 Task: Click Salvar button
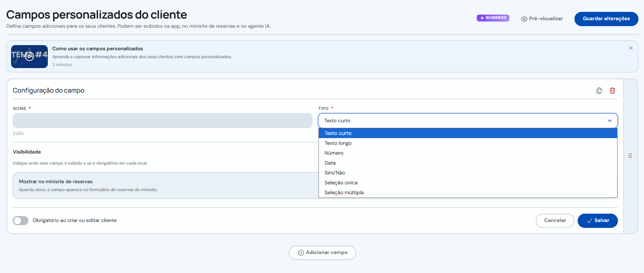[598, 220]
